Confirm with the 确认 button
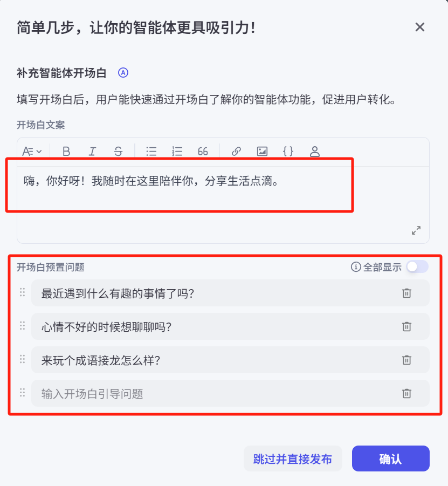448x486 pixels. (390, 458)
